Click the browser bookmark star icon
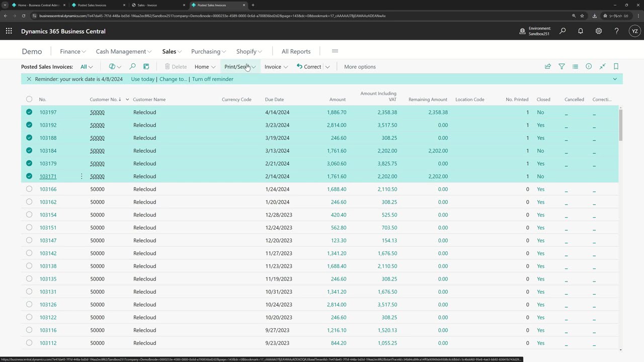Screen dimensions: 644x362 point(582,16)
